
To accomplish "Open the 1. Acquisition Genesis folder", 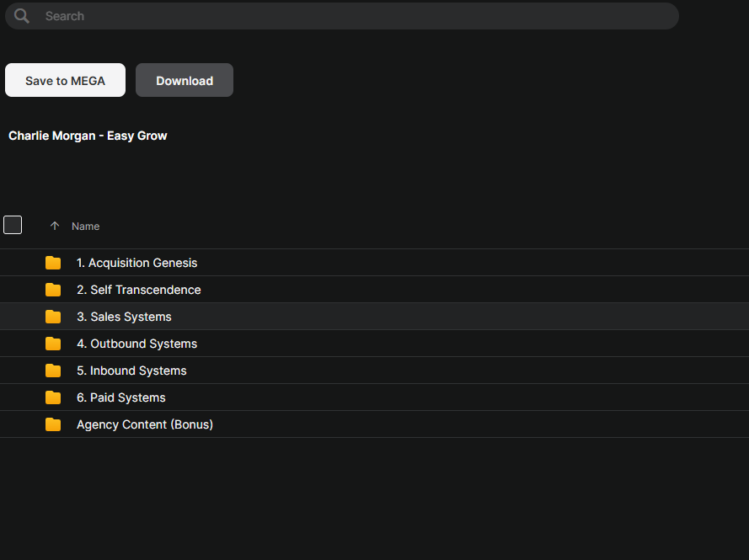I will (136, 263).
